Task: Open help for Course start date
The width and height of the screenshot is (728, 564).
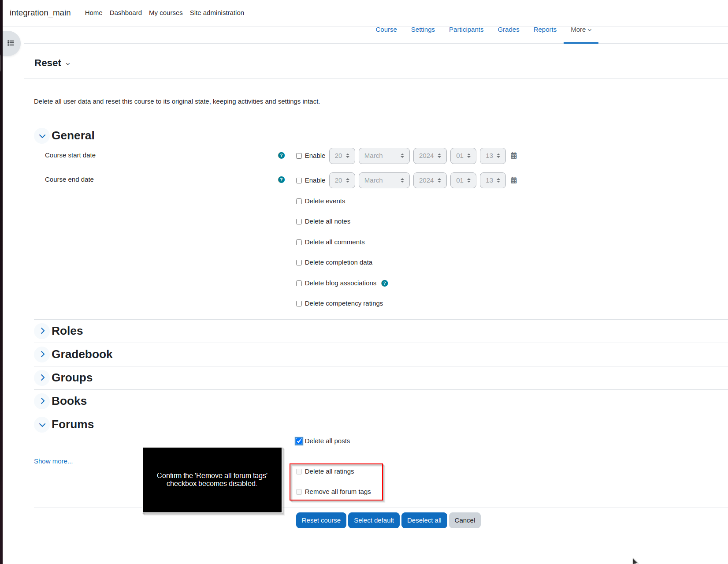Action: (x=282, y=155)
